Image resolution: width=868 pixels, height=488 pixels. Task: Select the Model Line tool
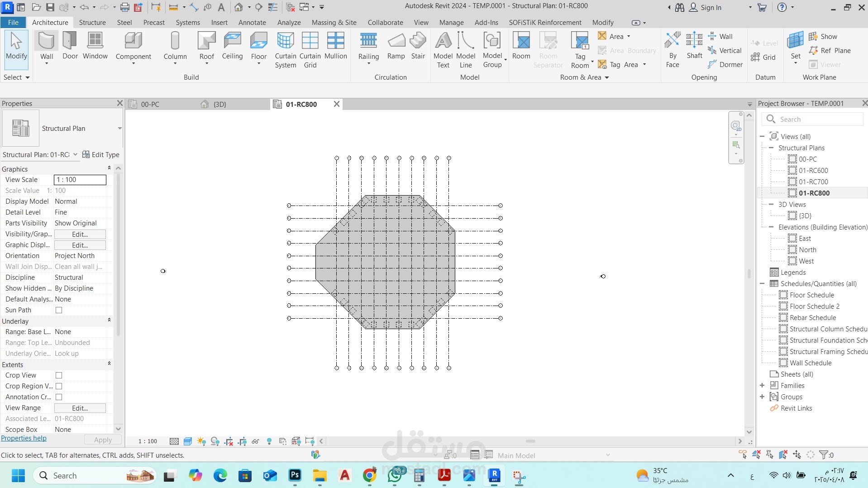coord(466,50)
